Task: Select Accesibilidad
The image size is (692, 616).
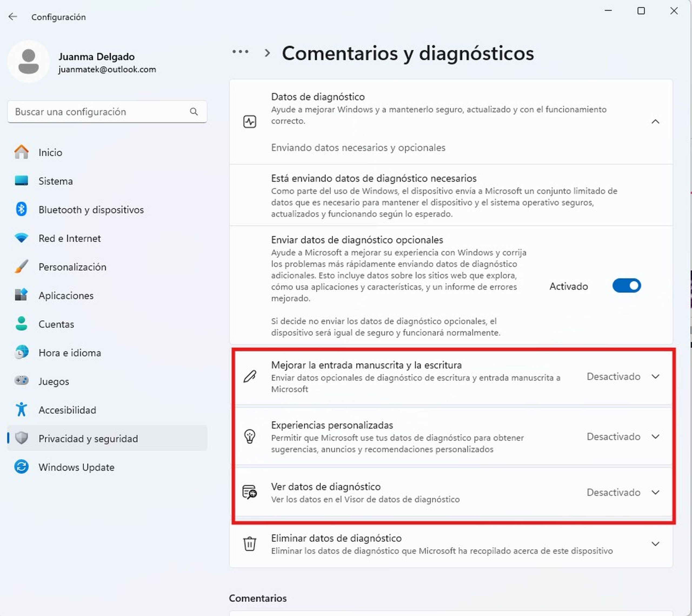Action: 107,409
